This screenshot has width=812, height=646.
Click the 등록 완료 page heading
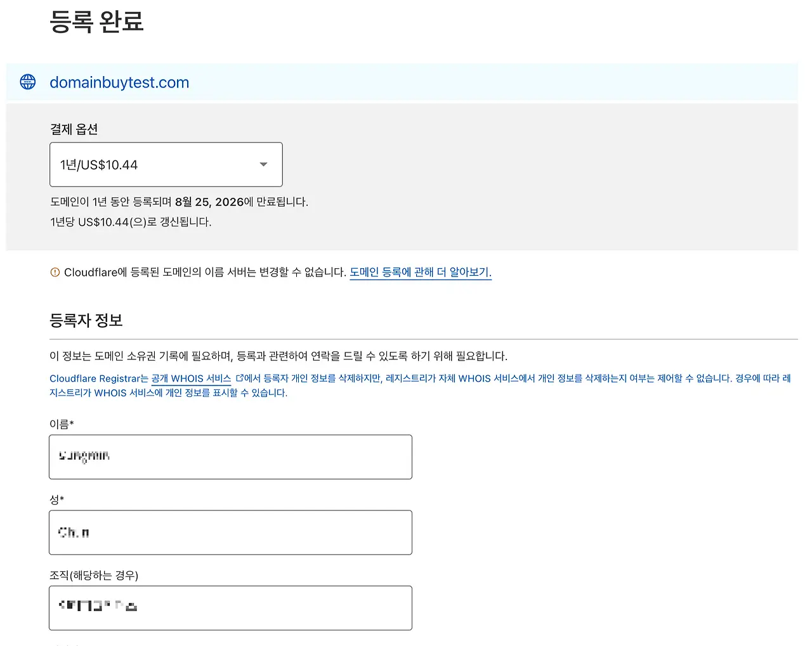coord(96,22)
